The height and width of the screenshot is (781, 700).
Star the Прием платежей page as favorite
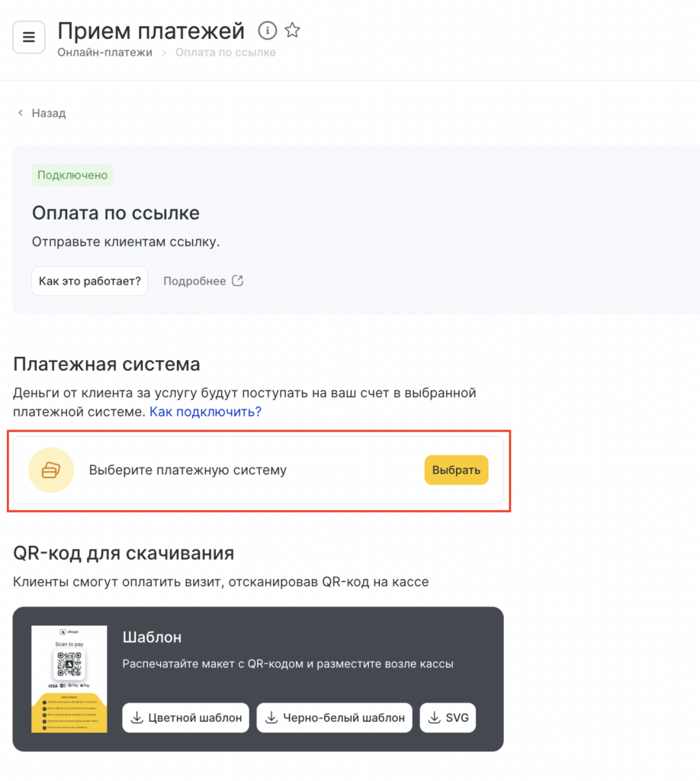(292, 31)
